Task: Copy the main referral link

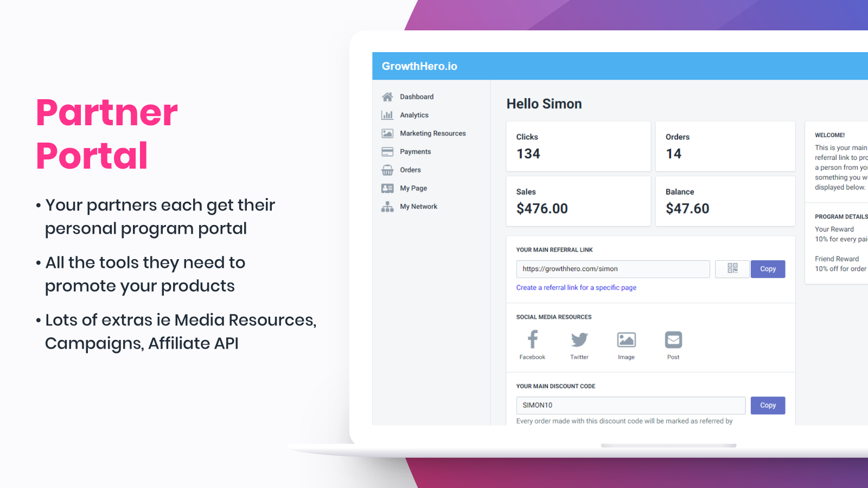Action: point(768,269)
